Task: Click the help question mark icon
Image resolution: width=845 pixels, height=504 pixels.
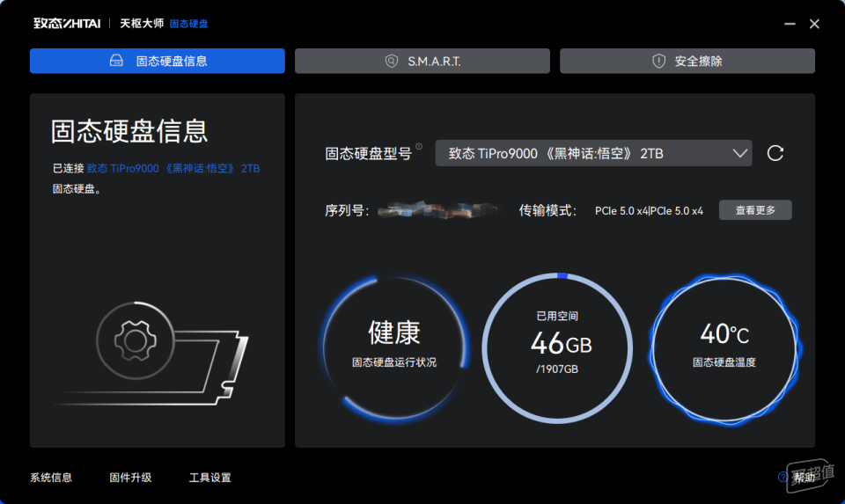Action: [783, 477]
